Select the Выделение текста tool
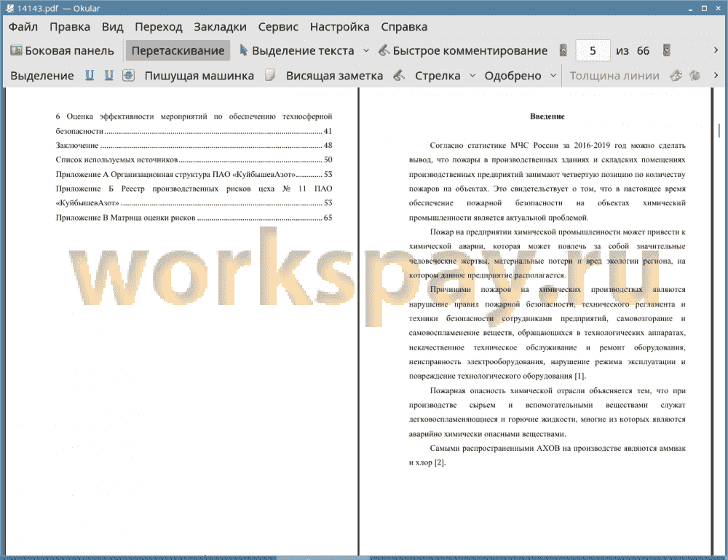 pos(297,50)
